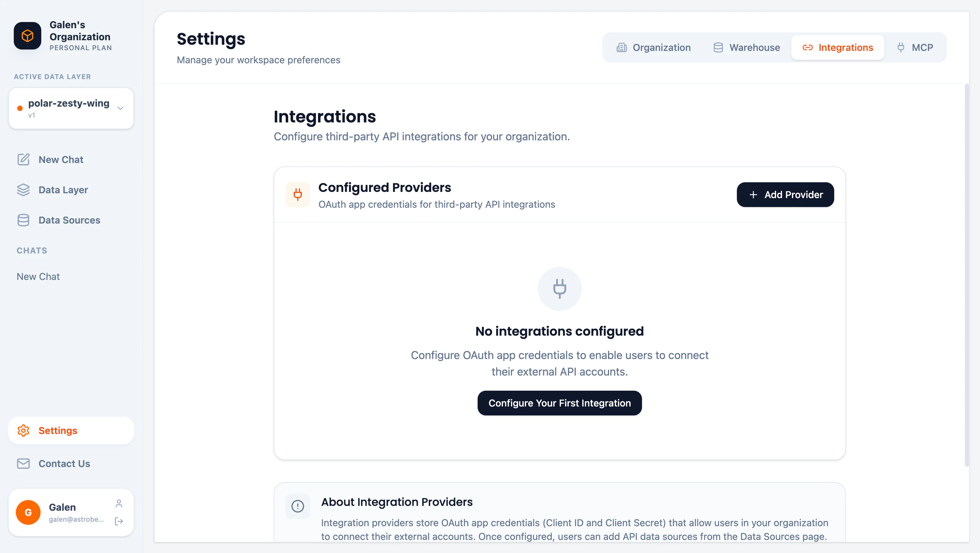
Task: Select the Settings gear icon
Action: pos(24,431)
